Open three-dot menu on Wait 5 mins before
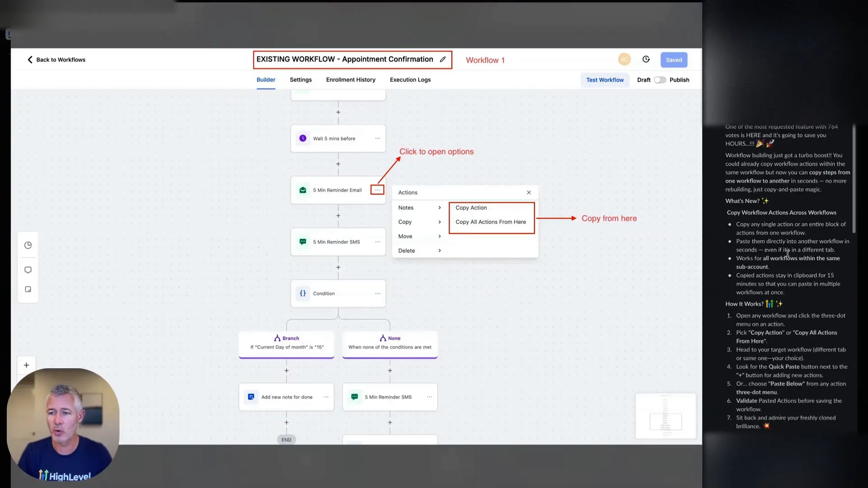The height and width of the screenshot is (488, 868). 377,138
